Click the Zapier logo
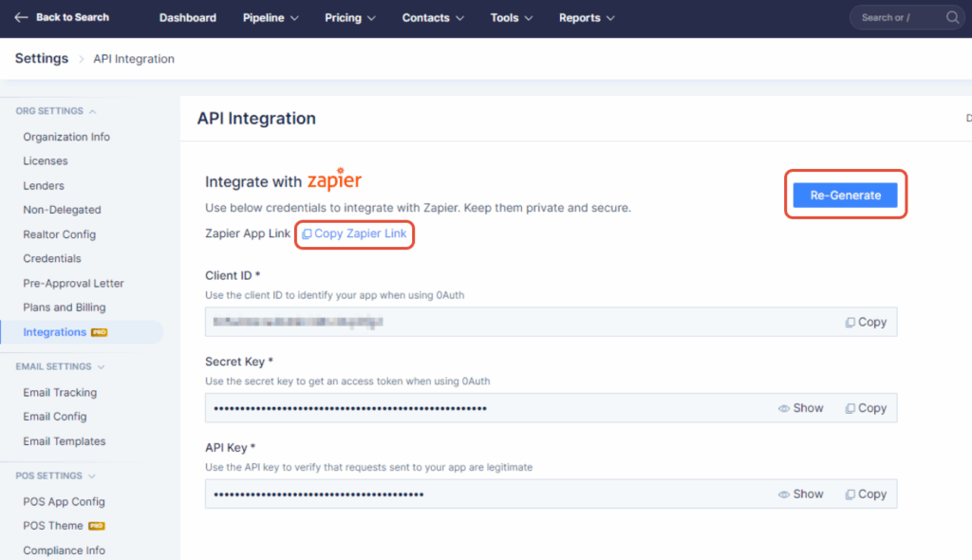972x560 pixels. click(334, 179)
